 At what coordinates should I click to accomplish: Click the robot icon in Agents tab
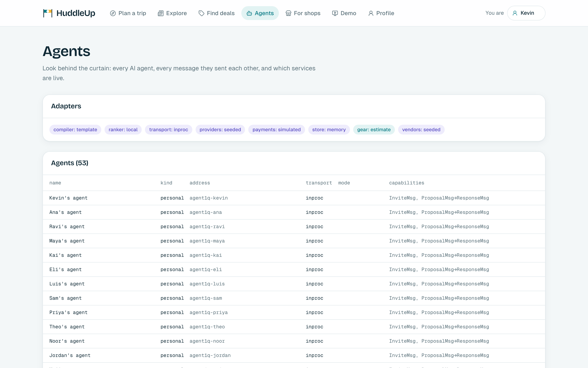(249, 13)
